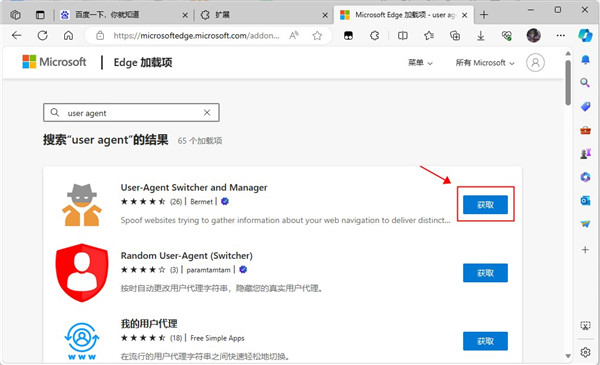Click User-Agent Switcher spy icon
This screenshot has height=365, width=600.
pos(82,204)
